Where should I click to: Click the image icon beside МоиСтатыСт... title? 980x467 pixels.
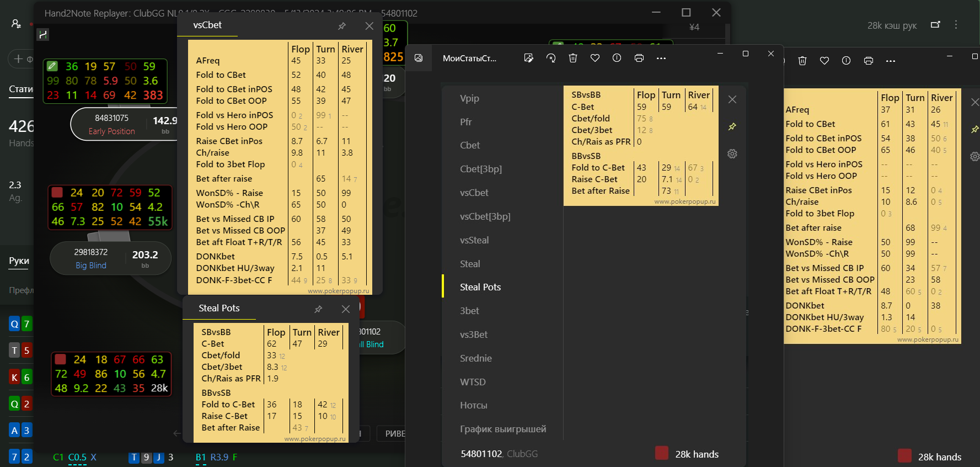click(x=419, y=58)
